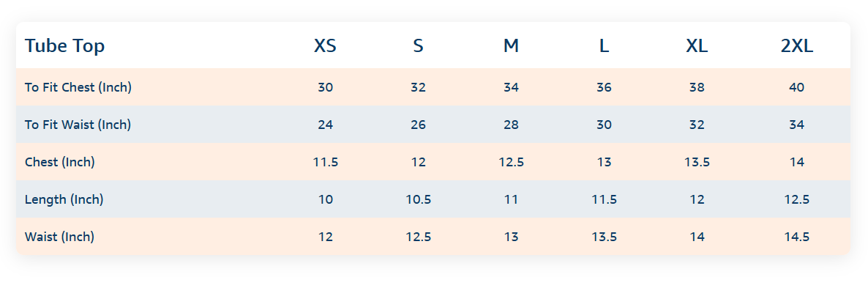868x288 pixels.
Task: Click the Length (Inch) row label
Action: click(64, 199)
